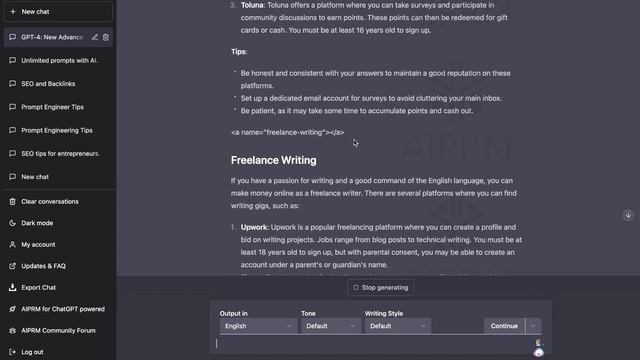Click the bold Upwork list item text

pyautogui.click(x=254, y=227)
